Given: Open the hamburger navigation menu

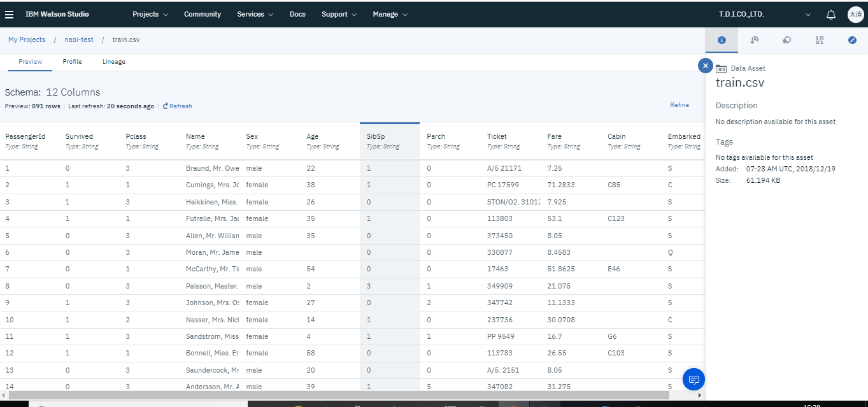Looking at the screenshot, I should (x=10, y=14).
